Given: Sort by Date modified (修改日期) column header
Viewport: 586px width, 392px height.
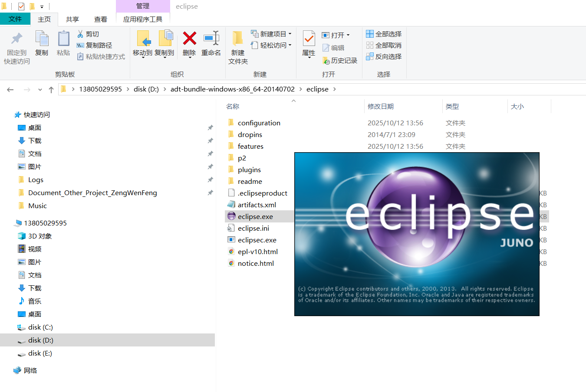Looking at the screenshot, I should click(x=381, y=106).
